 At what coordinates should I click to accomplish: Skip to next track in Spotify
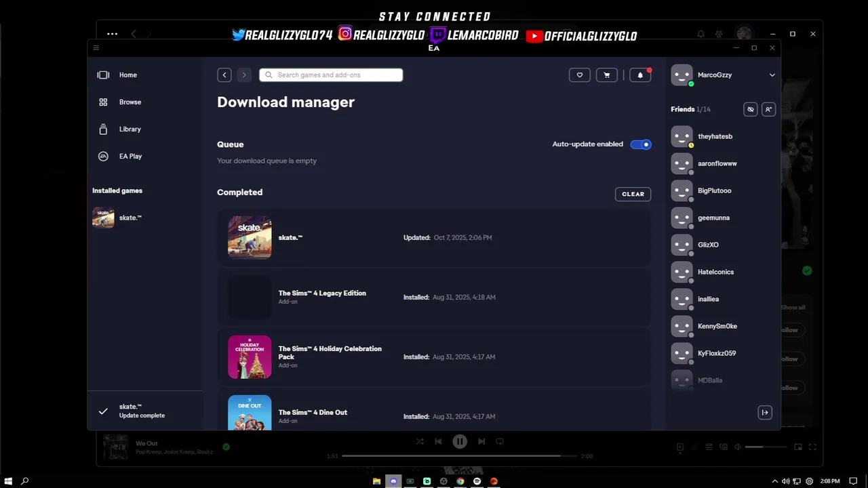(481, 441)
